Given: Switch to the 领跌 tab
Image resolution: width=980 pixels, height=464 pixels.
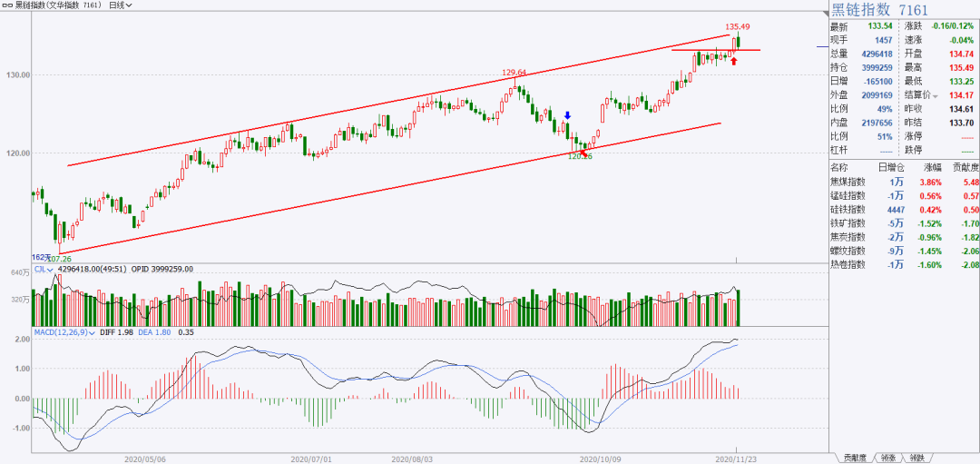Looking at the screenshot, I should (917, 458).
